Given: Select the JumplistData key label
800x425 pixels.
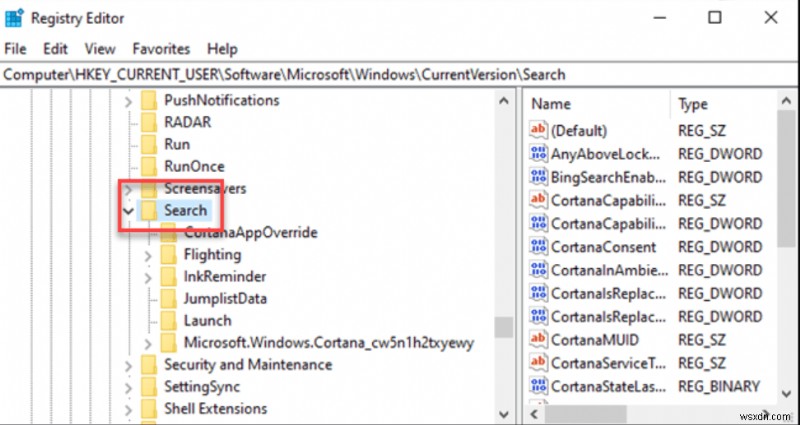Looking at the screenshot, I should point(225,298).
